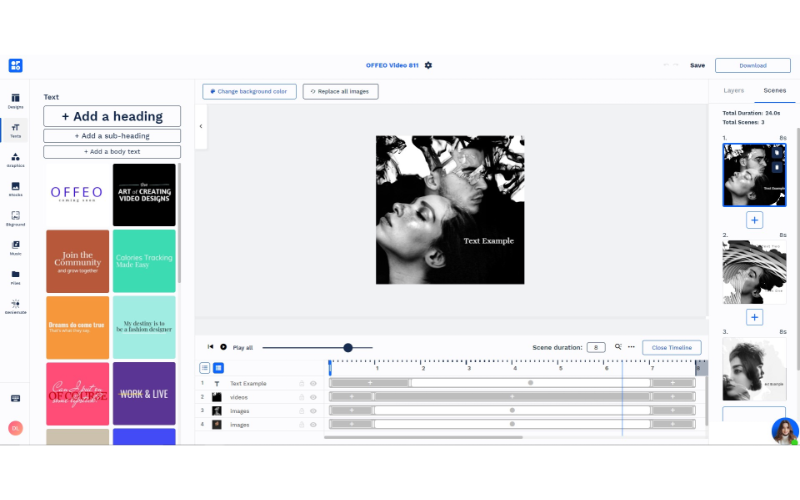The width and height of the screenshot is (800, 500).
Task: Open keyboard shortcuts icon
Action: (15, 398)
